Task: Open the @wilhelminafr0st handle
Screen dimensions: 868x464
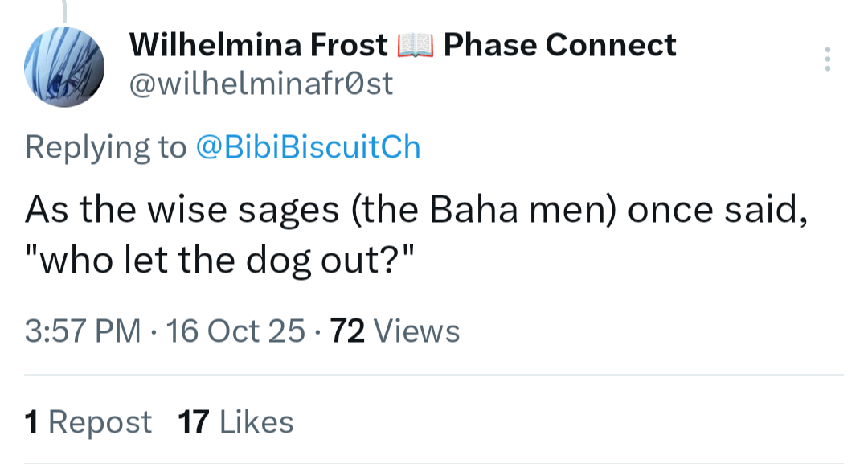Action: (261, 84)
